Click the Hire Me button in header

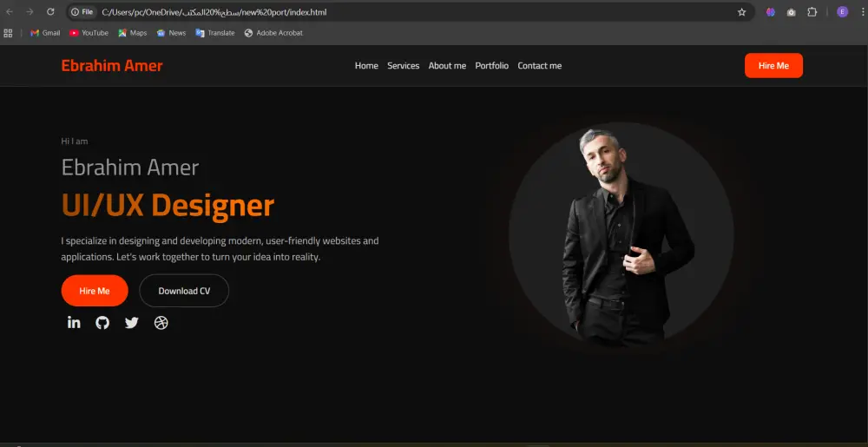[773, 65]
